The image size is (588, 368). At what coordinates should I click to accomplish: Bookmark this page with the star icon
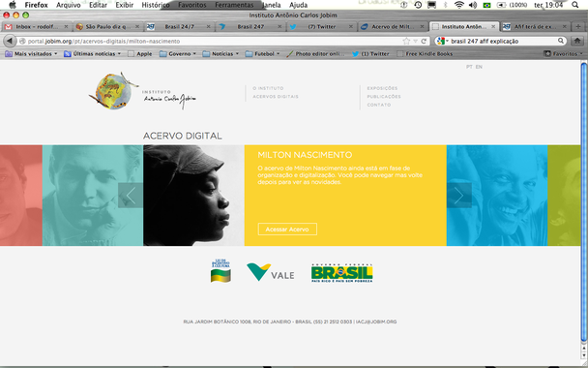click(x=406, y=41)
